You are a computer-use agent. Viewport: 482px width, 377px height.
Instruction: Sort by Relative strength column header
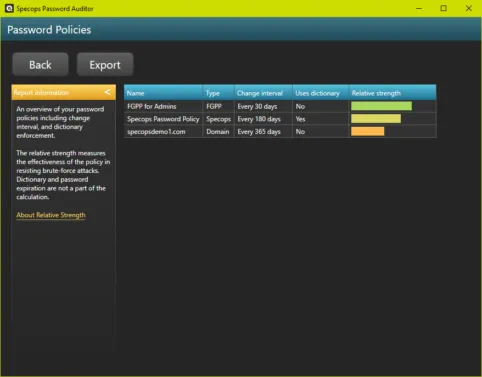pyautogui.click(x=392, y=93)
